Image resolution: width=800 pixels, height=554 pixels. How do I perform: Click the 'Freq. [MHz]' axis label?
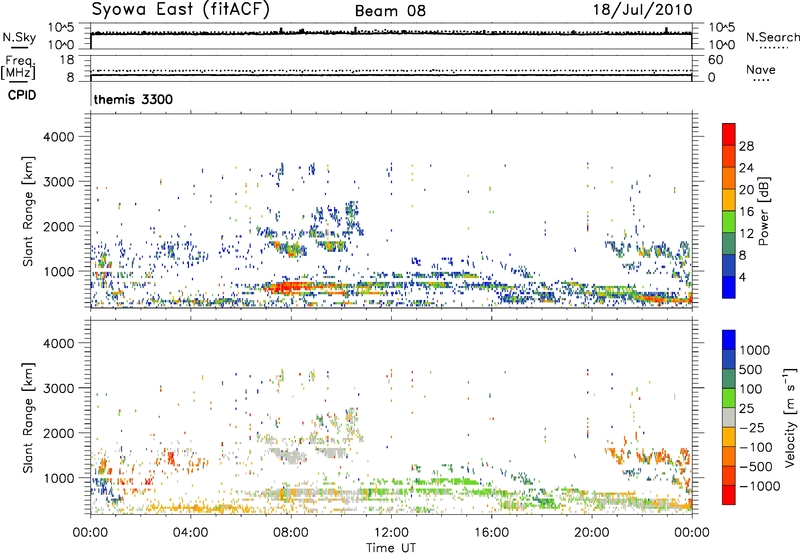18,67
